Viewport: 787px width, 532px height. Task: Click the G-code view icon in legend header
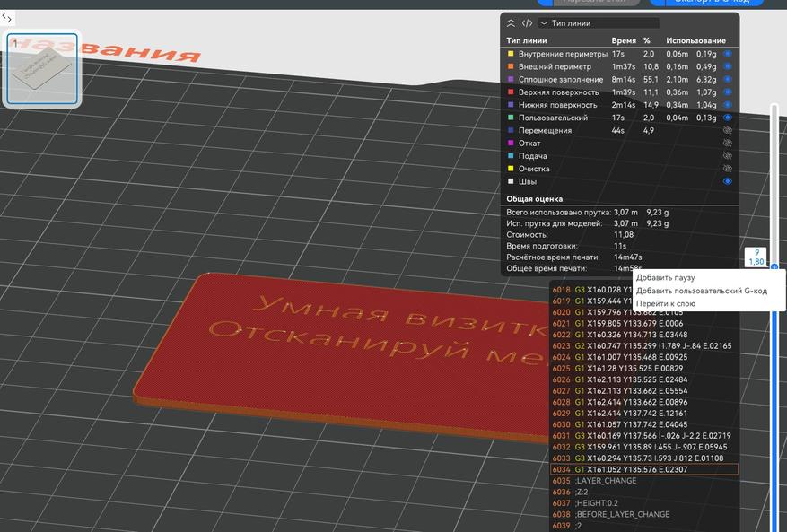527,23
